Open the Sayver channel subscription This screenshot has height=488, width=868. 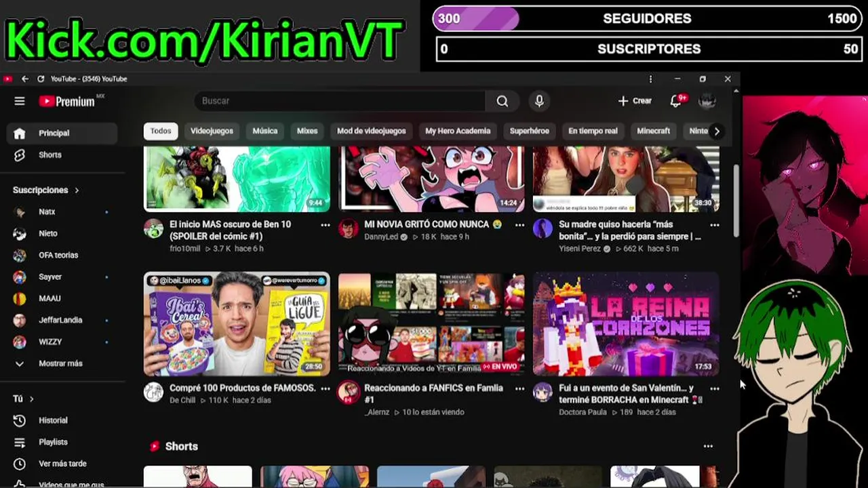tap(62, 277)
